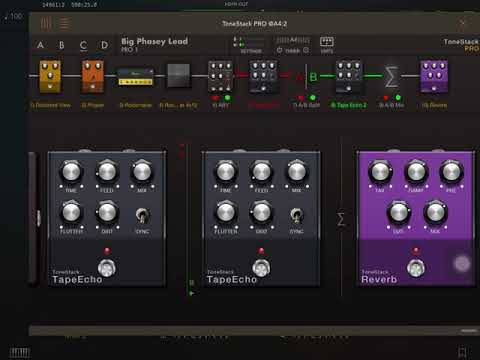Image resolution: width=480 pixels, height=360 pixels.
Task: Adjust TIME knob on second TapeEcho
Action: [226, 172]
